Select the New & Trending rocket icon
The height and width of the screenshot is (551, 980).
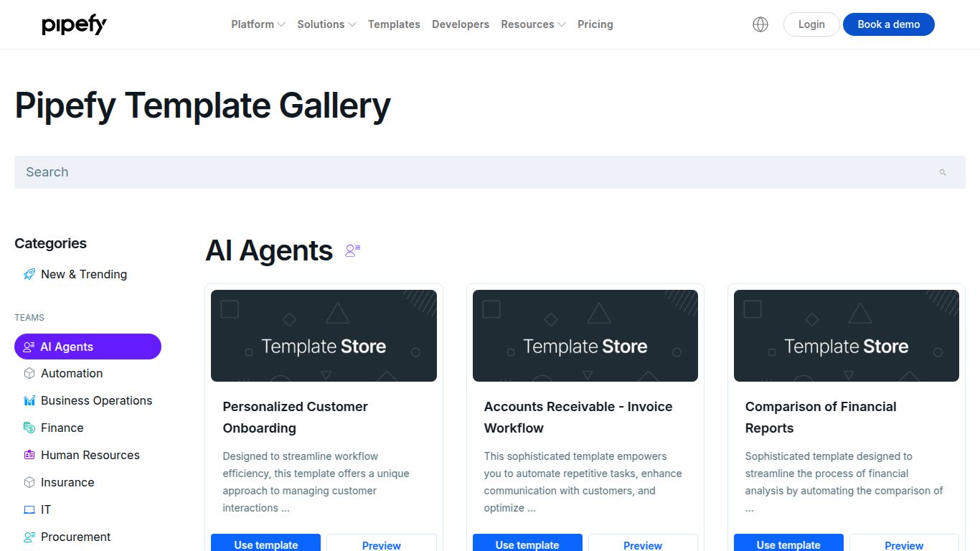29,274
